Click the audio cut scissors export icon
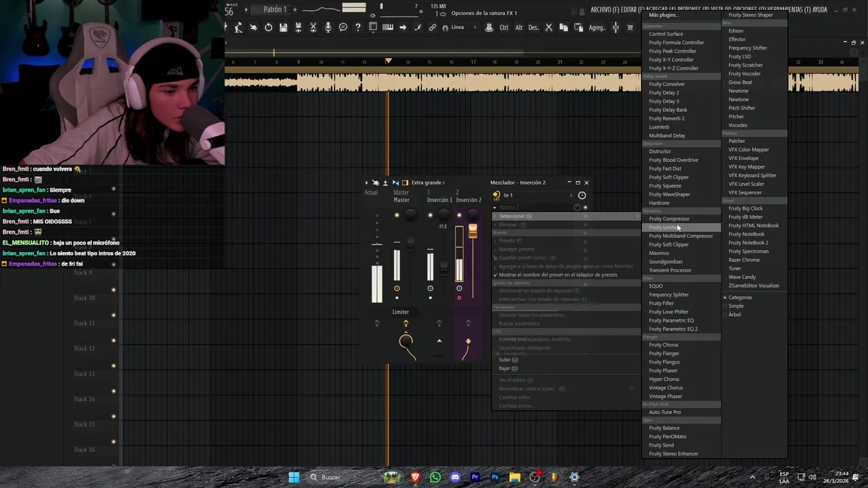868x488 pixels. pyautogui.click(x=313, y=27)
